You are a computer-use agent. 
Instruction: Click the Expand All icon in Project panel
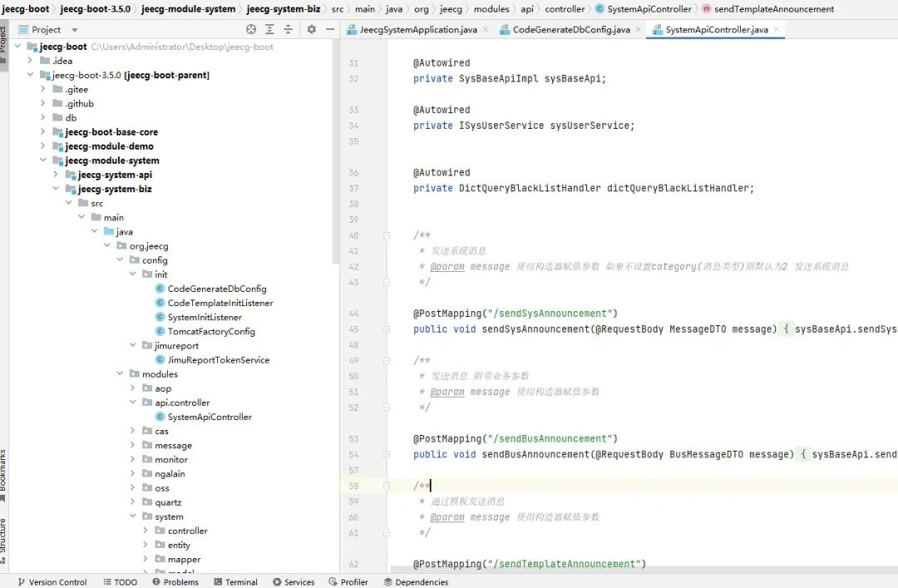(x=269, y=29)
